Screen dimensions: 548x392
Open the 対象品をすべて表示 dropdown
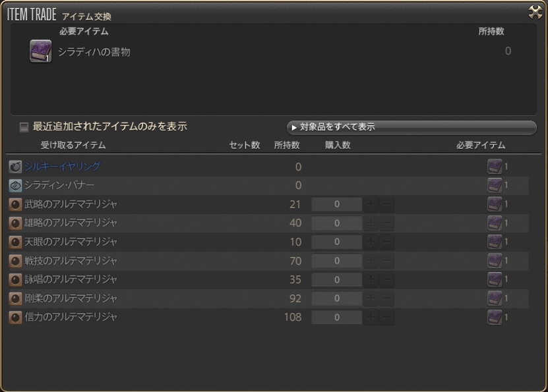click(x=411, y=127)
